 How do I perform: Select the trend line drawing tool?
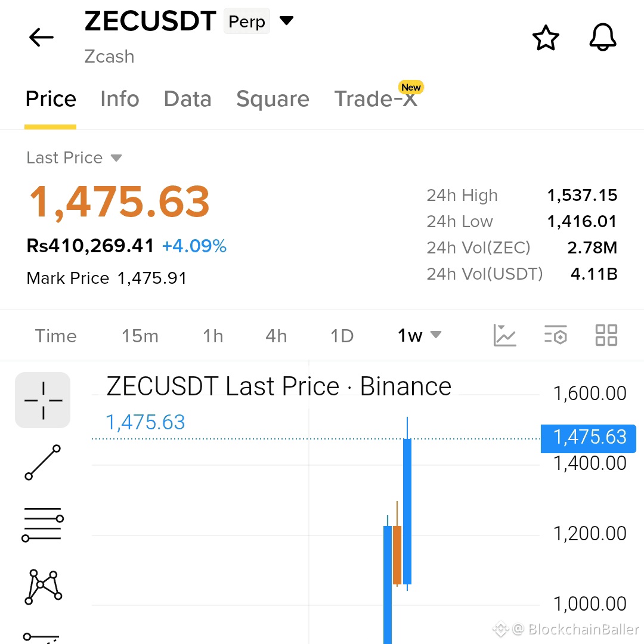[x=43, y=462]
